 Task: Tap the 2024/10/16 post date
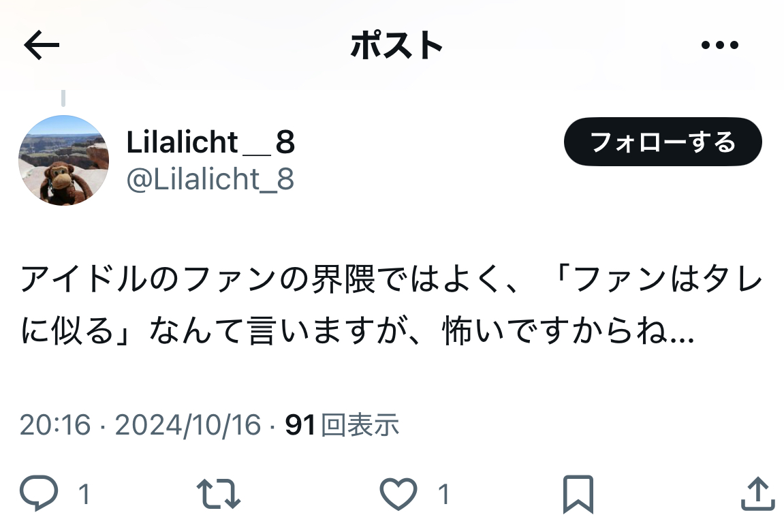pos(188,425)
